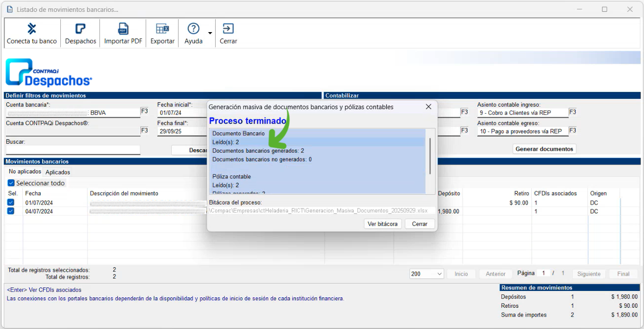This screenshot has width=644, height=329.
Task: Click the Conecta tu banco icon
Action: (32, 29)
